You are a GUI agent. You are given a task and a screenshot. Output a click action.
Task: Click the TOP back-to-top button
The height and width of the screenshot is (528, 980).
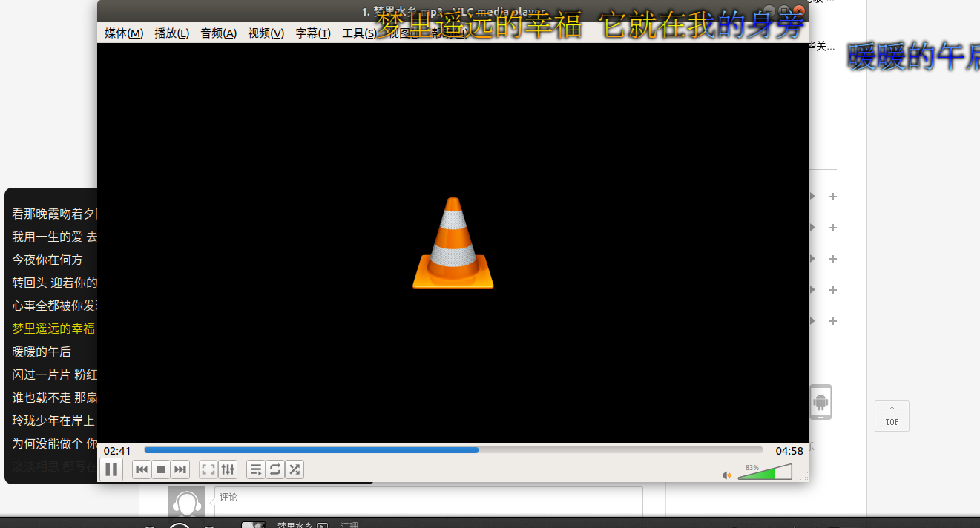click(x=892, y=416)
